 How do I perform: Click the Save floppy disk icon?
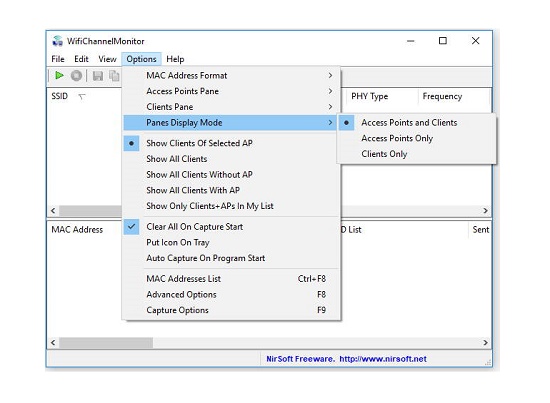pos(98,76)
